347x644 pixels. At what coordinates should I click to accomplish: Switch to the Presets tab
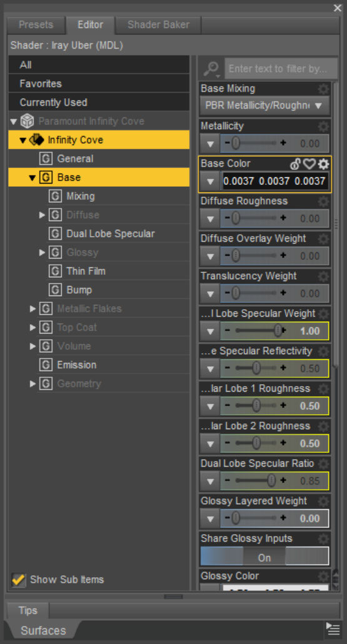36,25
